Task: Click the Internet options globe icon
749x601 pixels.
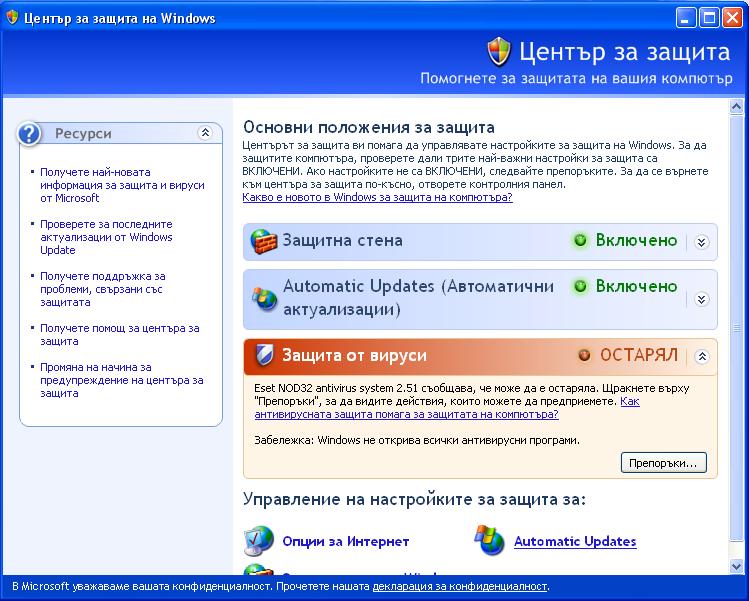Action: pyautogui.click(x=258, y=541)
